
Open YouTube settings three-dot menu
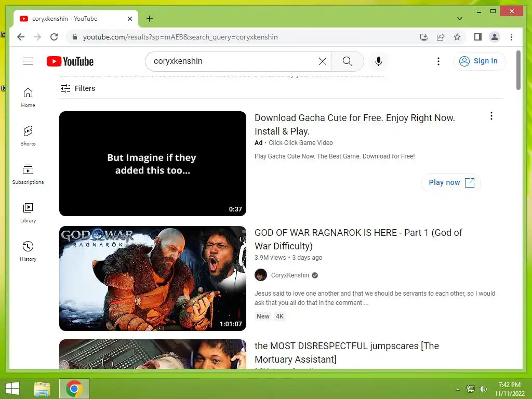tap(438, 61)
